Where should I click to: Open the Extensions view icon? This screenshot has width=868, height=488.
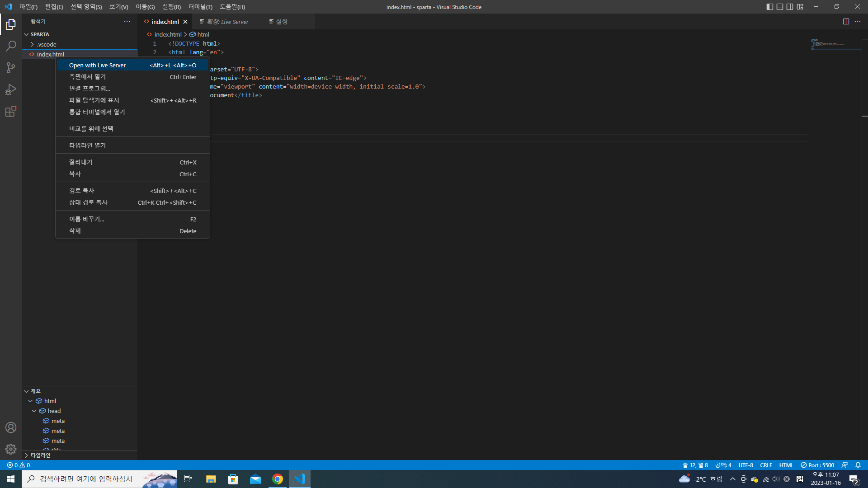(11, 111)
